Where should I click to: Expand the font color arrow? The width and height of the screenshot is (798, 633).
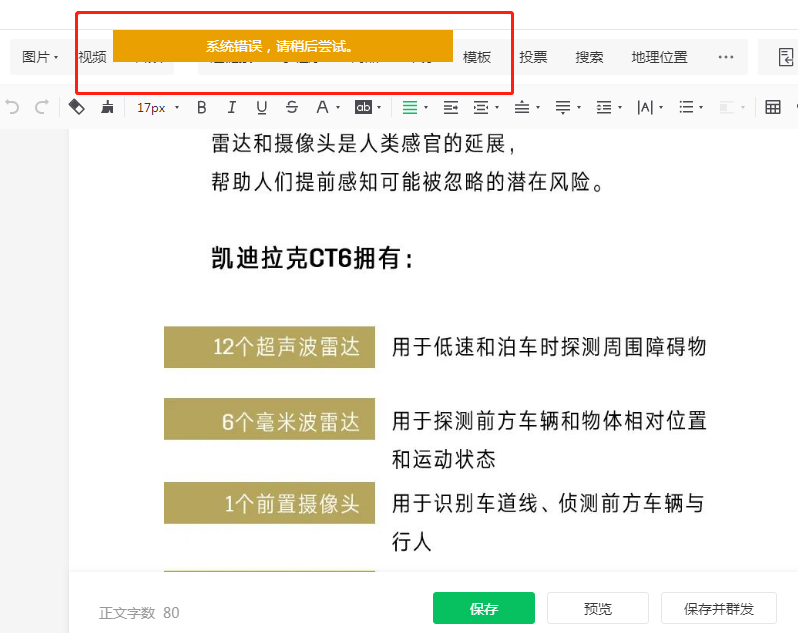[x=337, y=107]
